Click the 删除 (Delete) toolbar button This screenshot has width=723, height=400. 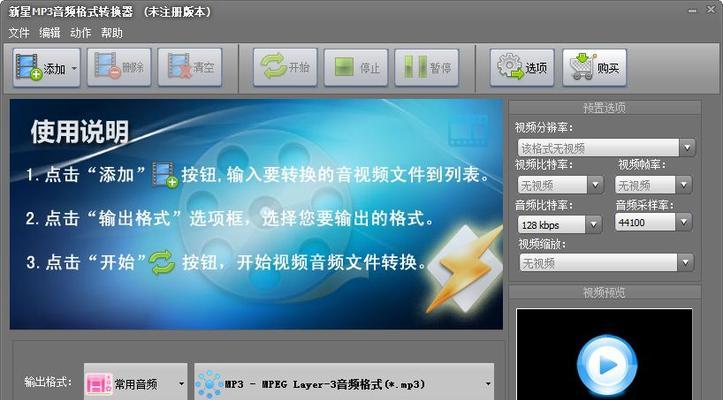click(119, 67)
